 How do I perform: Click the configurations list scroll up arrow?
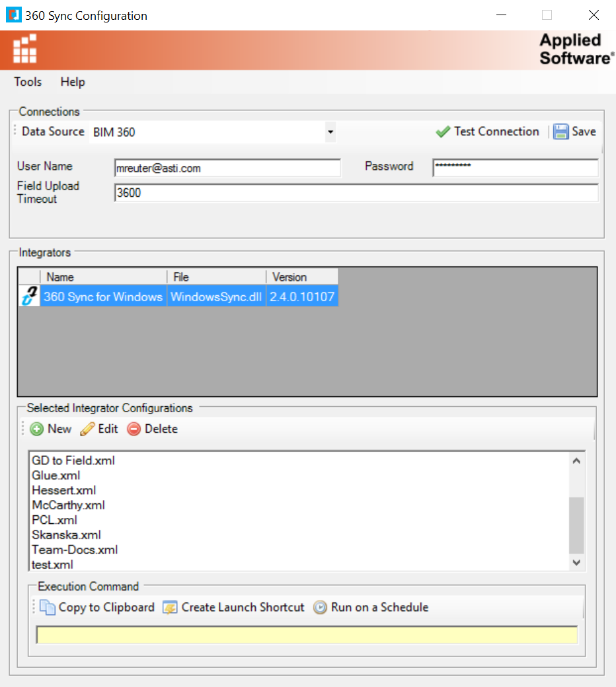[x=576, y=461]
